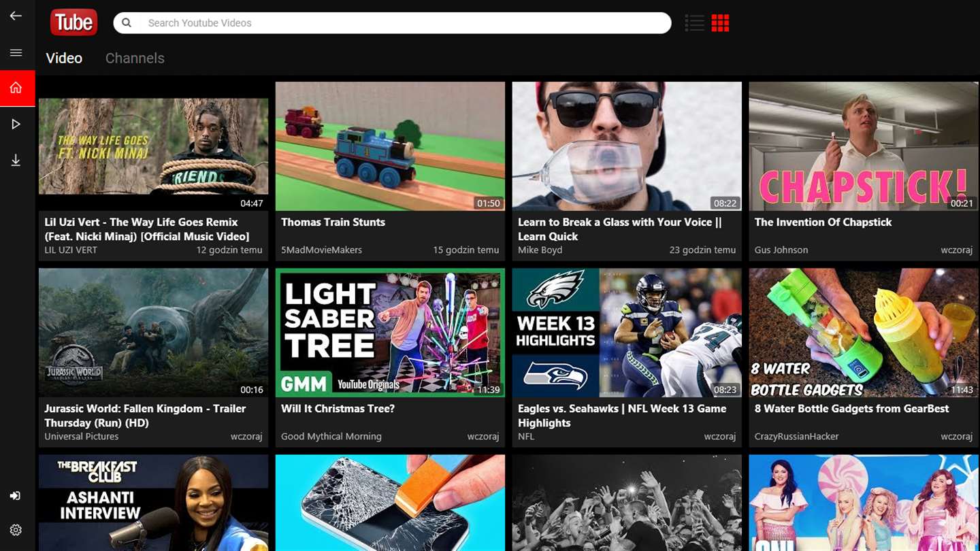Select the Video tab

pos(64,58)
